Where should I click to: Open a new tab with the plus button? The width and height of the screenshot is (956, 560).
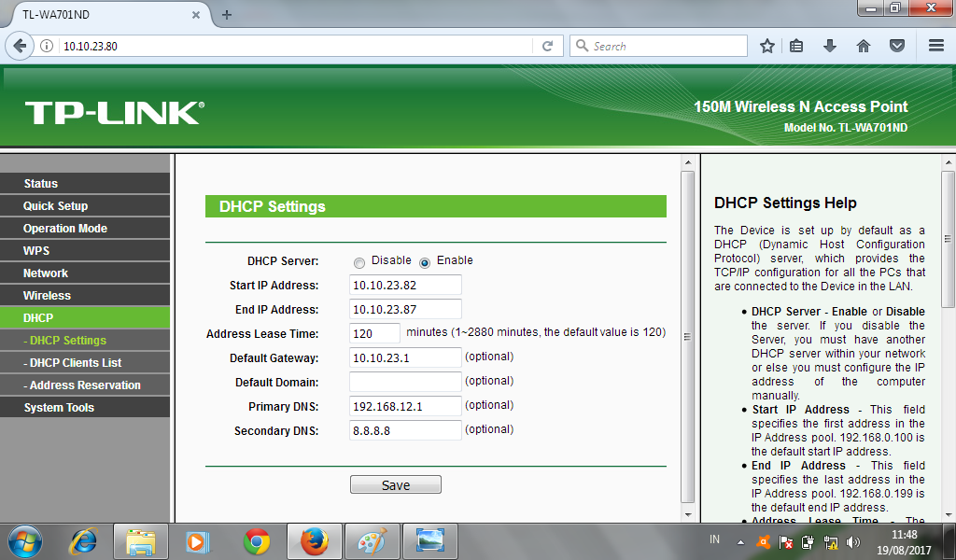click(226, 15)
